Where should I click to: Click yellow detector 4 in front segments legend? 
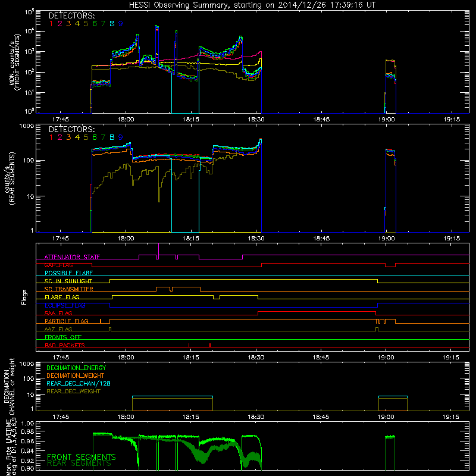coord(77,24)
